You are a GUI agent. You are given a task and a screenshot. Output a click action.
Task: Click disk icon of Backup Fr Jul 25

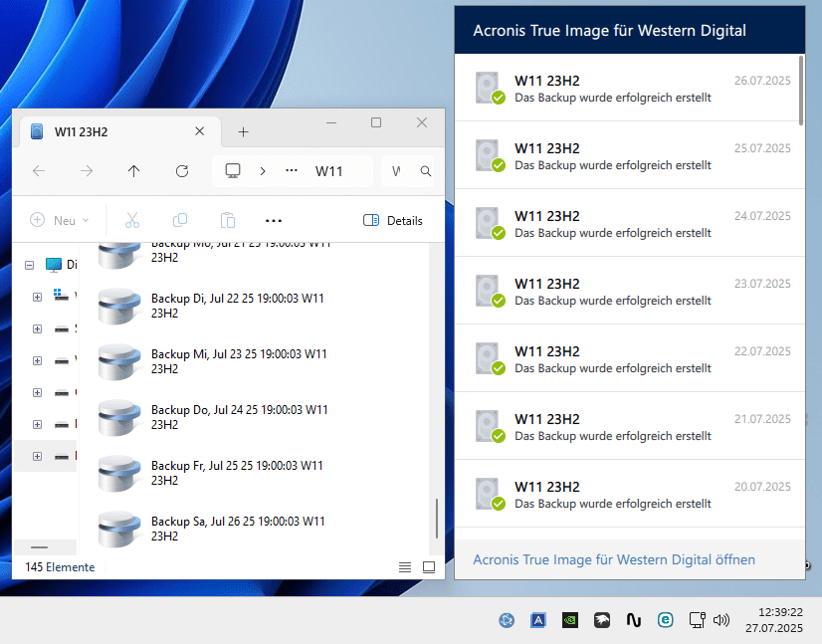(119, 473)
